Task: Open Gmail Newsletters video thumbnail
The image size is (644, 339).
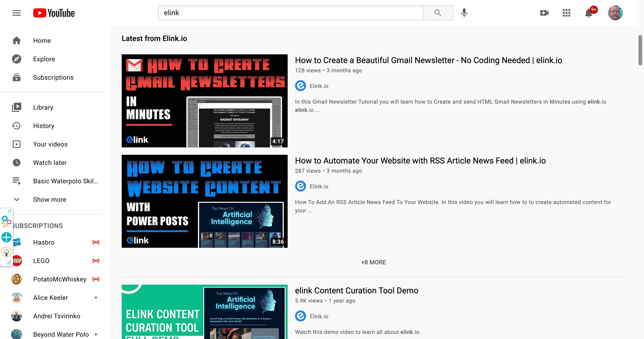Action: [x=204, y=101]
